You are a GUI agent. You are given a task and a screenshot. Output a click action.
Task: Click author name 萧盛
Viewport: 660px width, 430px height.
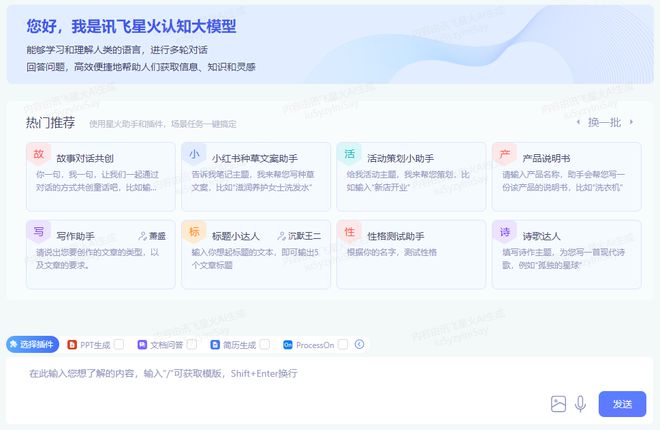pos(157,236)
